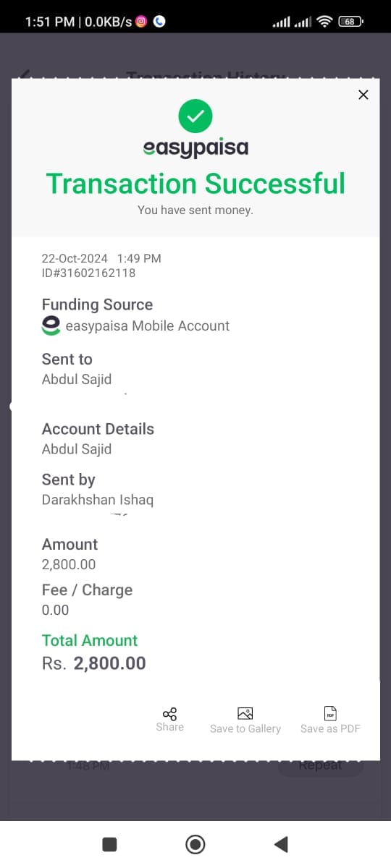
Task: Tap the Instagram notification icon in status bar
Action: tap(141, 22)
